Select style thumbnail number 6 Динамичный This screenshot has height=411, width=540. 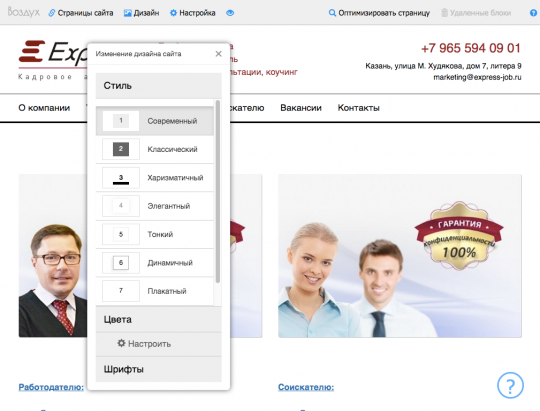pyautogui.click(x=121, y=263)
